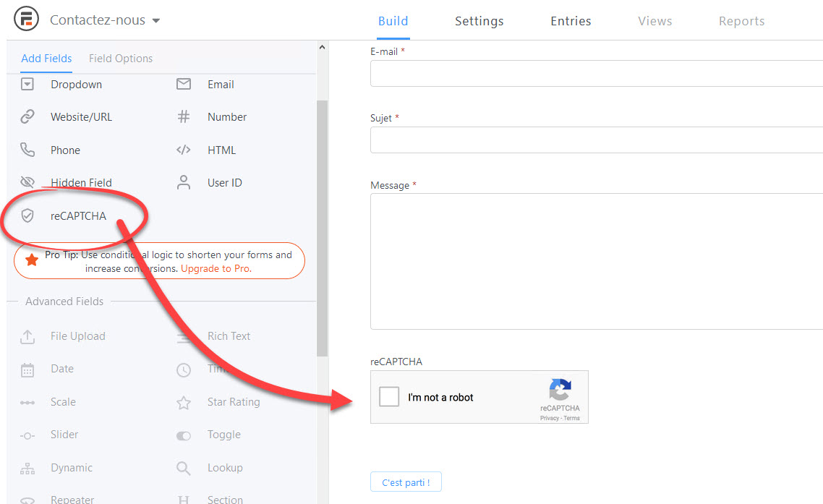Click the User ID person icon

point(184,183)
